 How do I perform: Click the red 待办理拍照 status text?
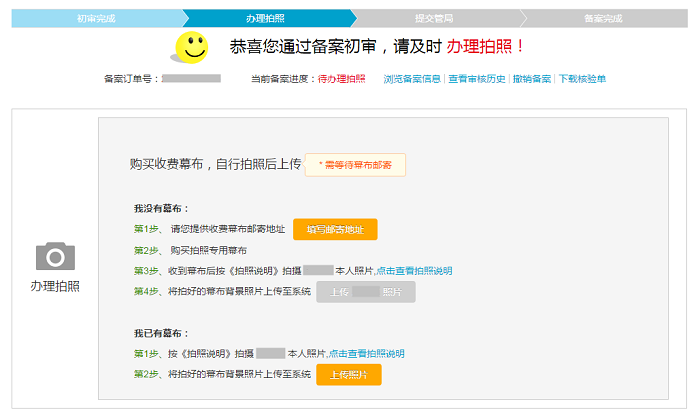341,79
